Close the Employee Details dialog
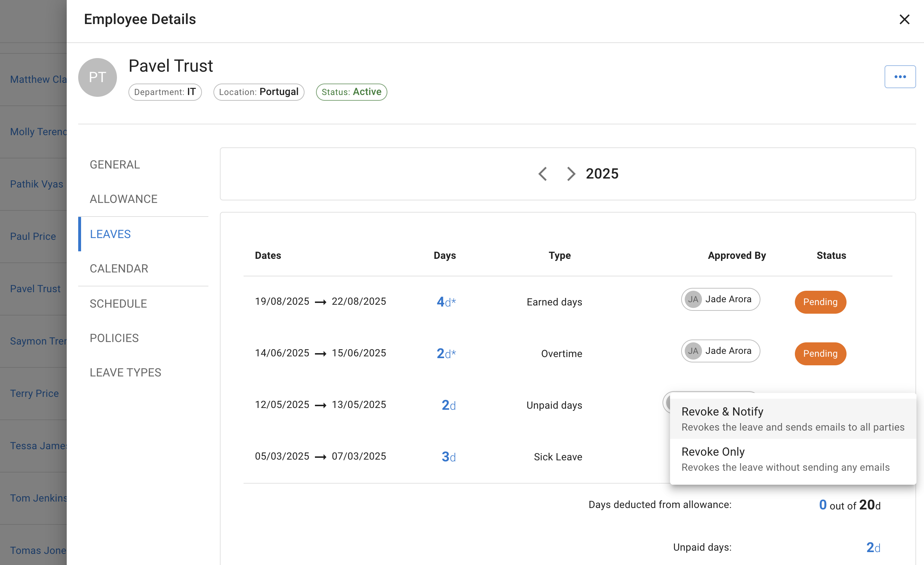Viewport: 924px width, 565px height. (905, 19)
